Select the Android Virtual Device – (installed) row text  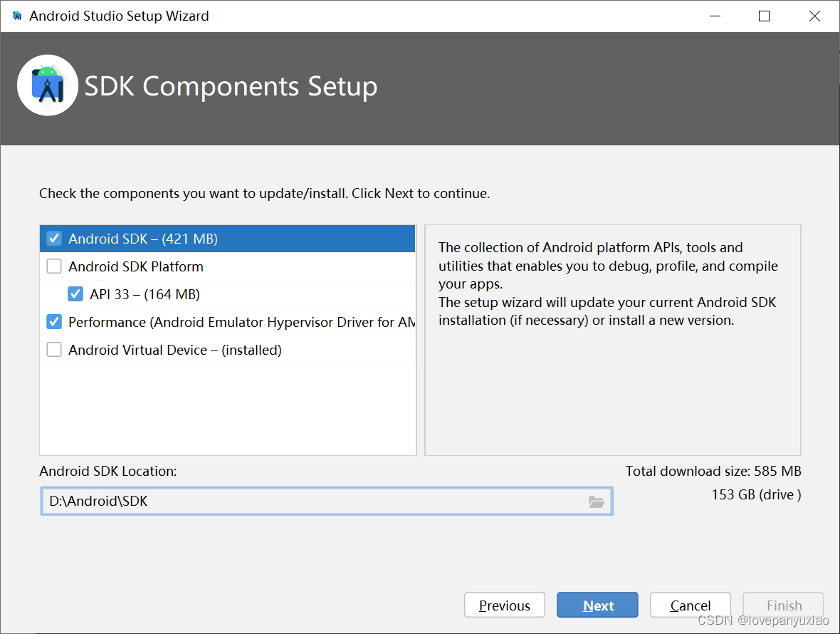[x=175, y=350]
